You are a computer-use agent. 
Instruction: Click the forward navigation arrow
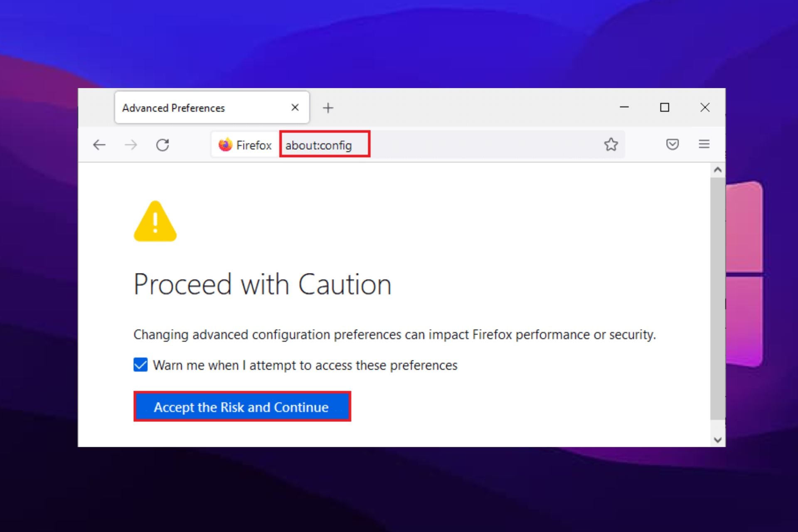tap(131, 145)
